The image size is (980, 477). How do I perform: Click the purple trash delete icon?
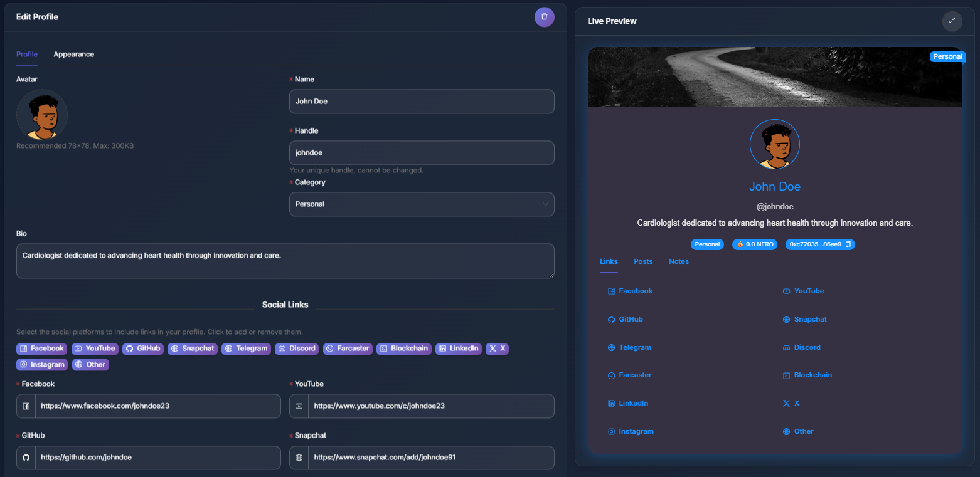(x=544, y=17)
